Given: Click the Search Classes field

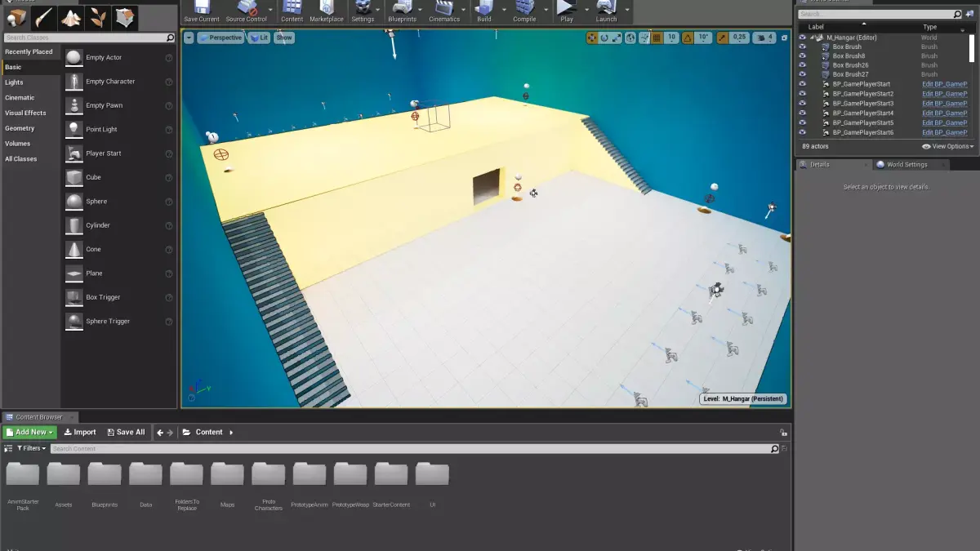Looking at the screenshot, I should click(89, 38).
